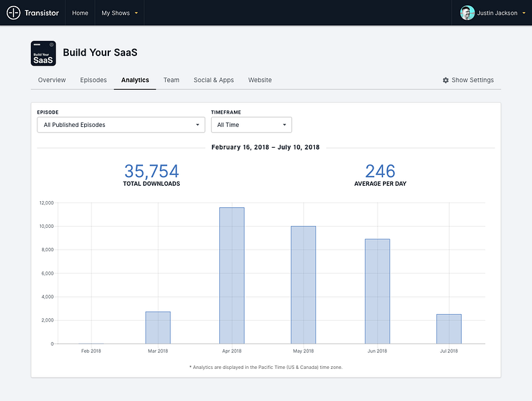532x401 pixels.
Task: Select the Analytics tab
Action: (135, 80)
